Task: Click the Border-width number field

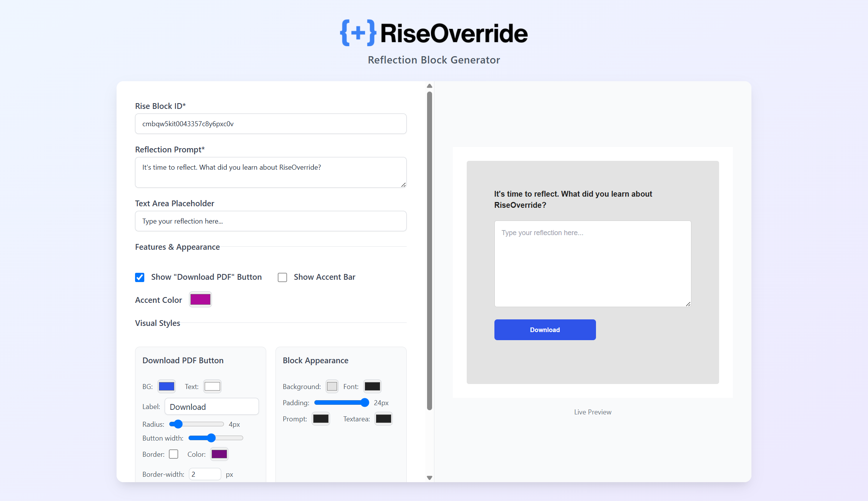Action: pos(205,474)
